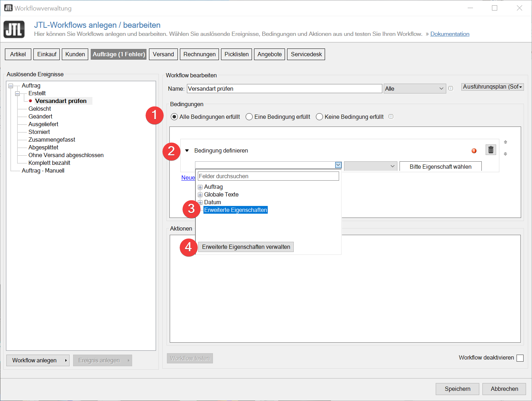Viewport: 532px width, 401px height.
Task: Expand the Auftrag node in the field list
Action: (200, 187)
